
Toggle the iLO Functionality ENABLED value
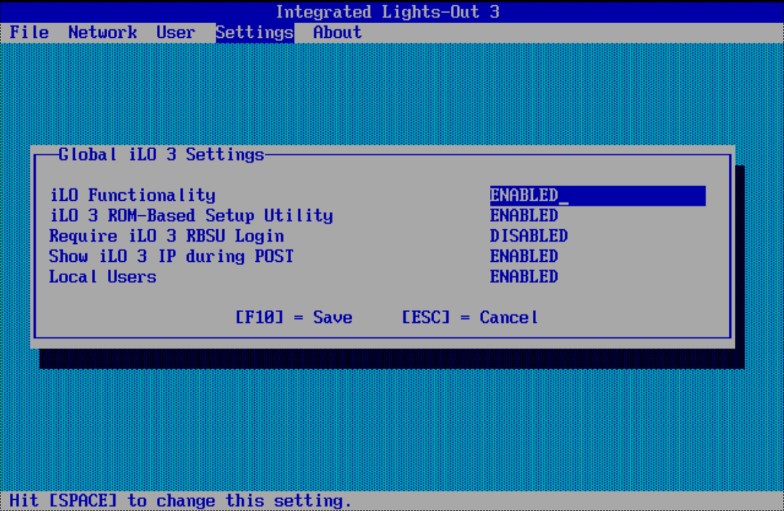coord(598,196)
